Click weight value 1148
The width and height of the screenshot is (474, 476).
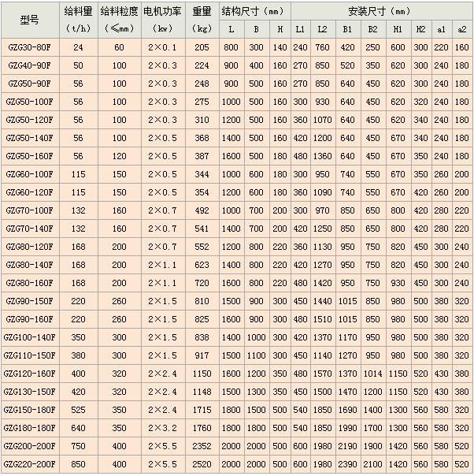(x=202, y=392)
